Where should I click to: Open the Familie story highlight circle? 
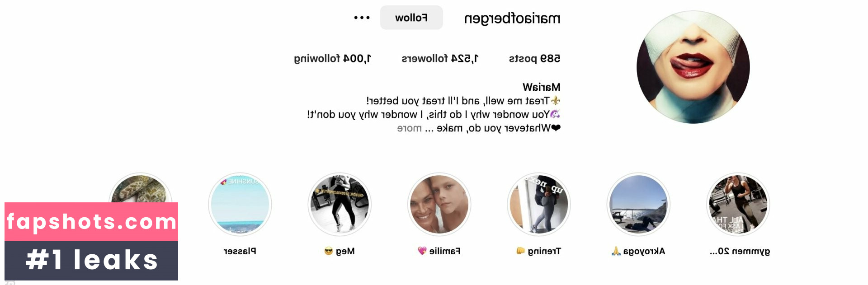439,205
